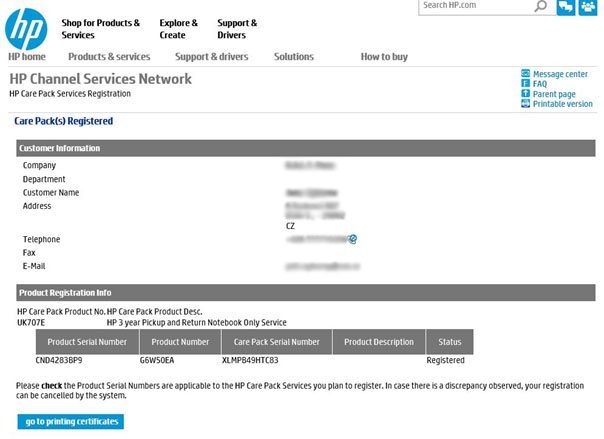Click the Address label
The height and width of the screenshot is (439, 604).
[x=37, y=206]
